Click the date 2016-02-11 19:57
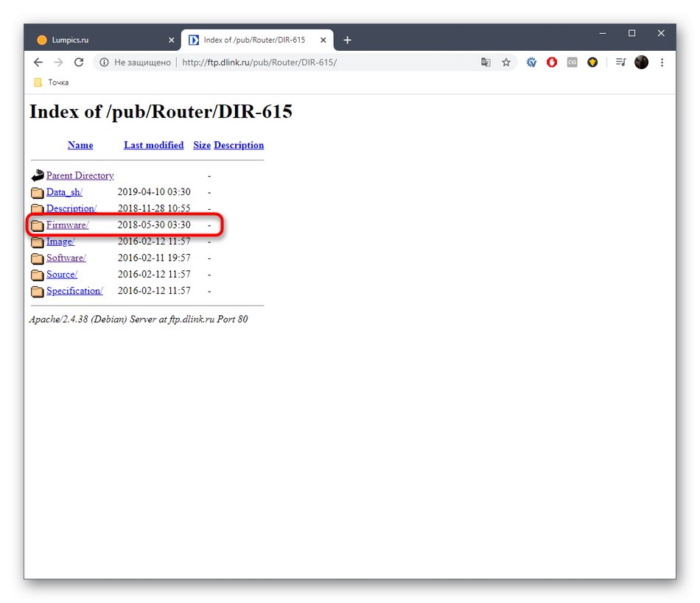 point(154,258)
